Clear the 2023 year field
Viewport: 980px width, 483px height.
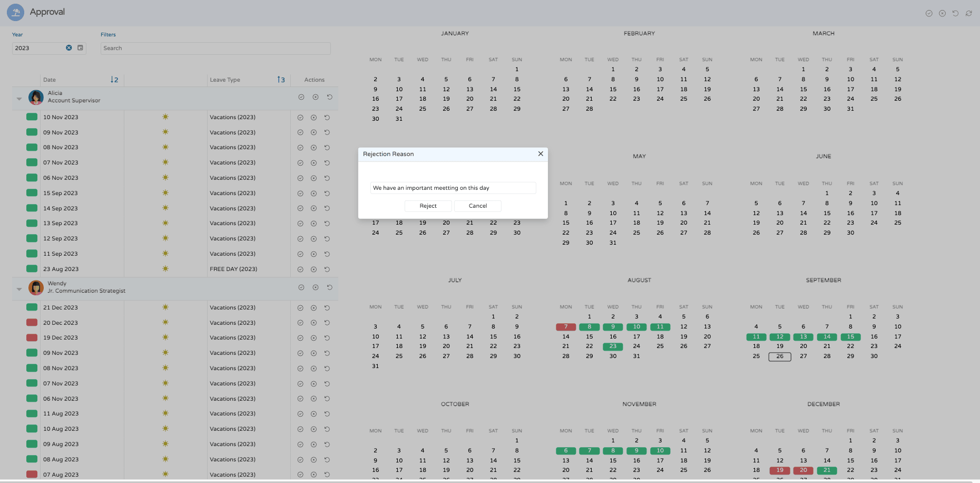point(68,48)
